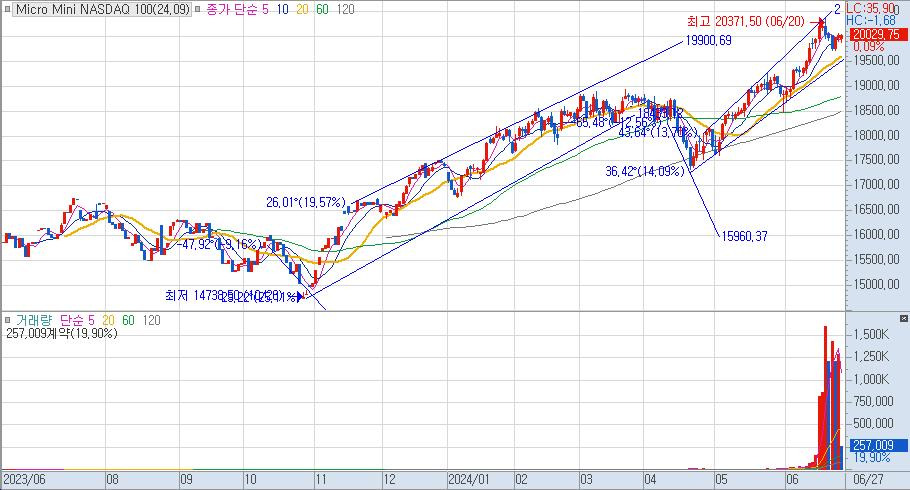This screenshot has height=490, width=910.
Task: Click the 19900,69 trendline value label
Action: click(709, 41)
